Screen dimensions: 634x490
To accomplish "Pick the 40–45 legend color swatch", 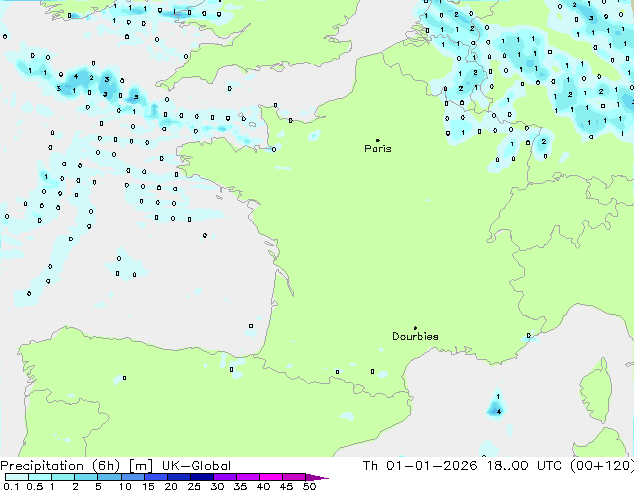I will 271,477.
